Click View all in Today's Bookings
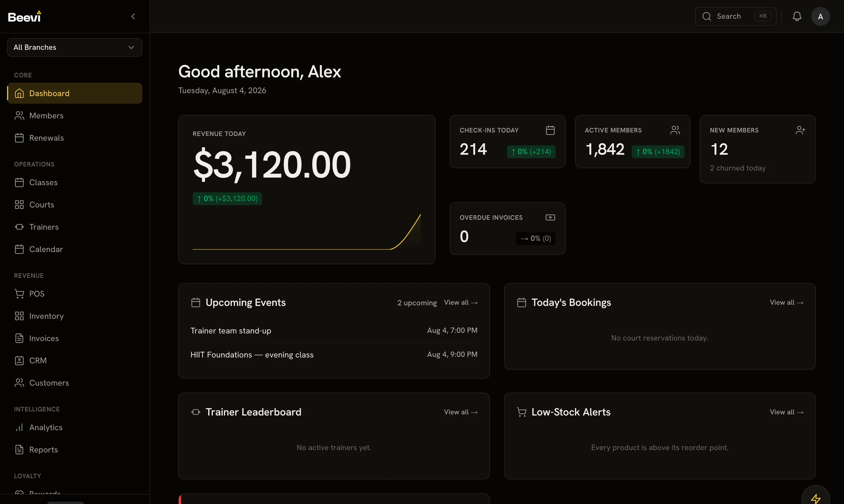The width and height of the screenshot is (844, 504). click(x=786, y=302)
